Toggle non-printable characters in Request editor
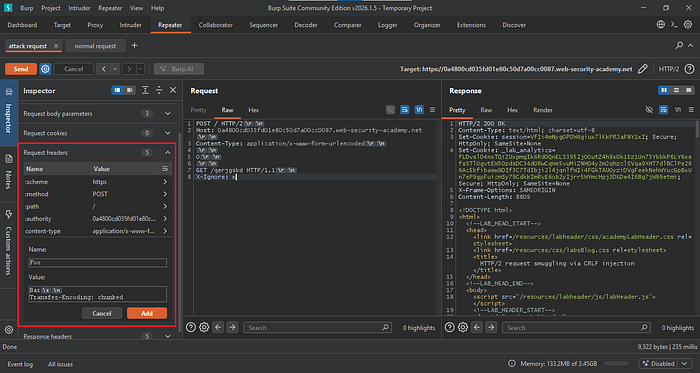 click(419, 110)
